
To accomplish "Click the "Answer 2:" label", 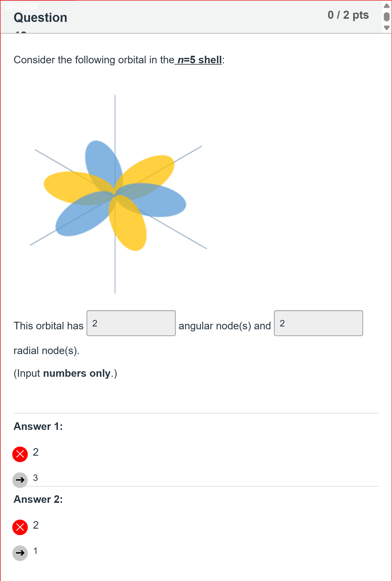I will [38, 499].
